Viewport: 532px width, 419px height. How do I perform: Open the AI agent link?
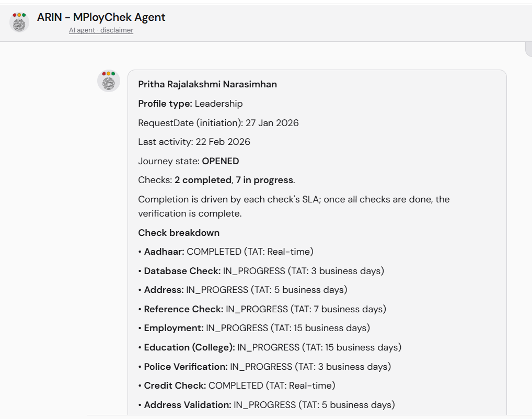[x=82, y=30]
